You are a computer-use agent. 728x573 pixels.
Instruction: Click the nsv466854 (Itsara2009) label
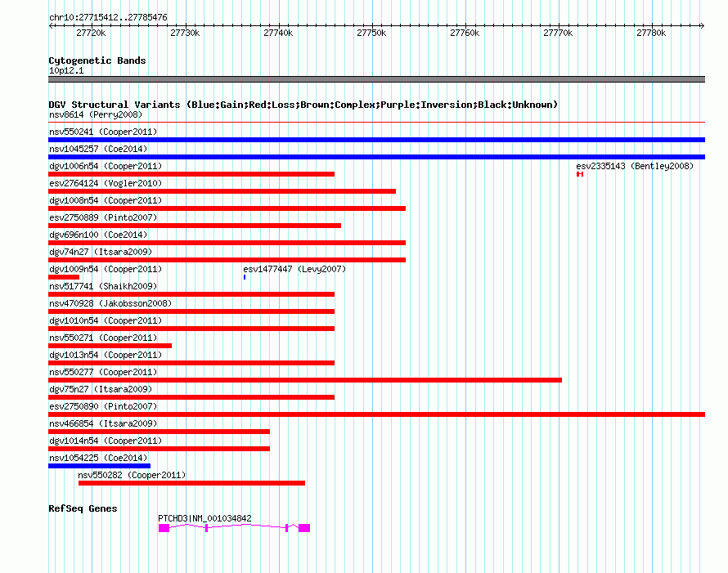click(x=103, y=423)
